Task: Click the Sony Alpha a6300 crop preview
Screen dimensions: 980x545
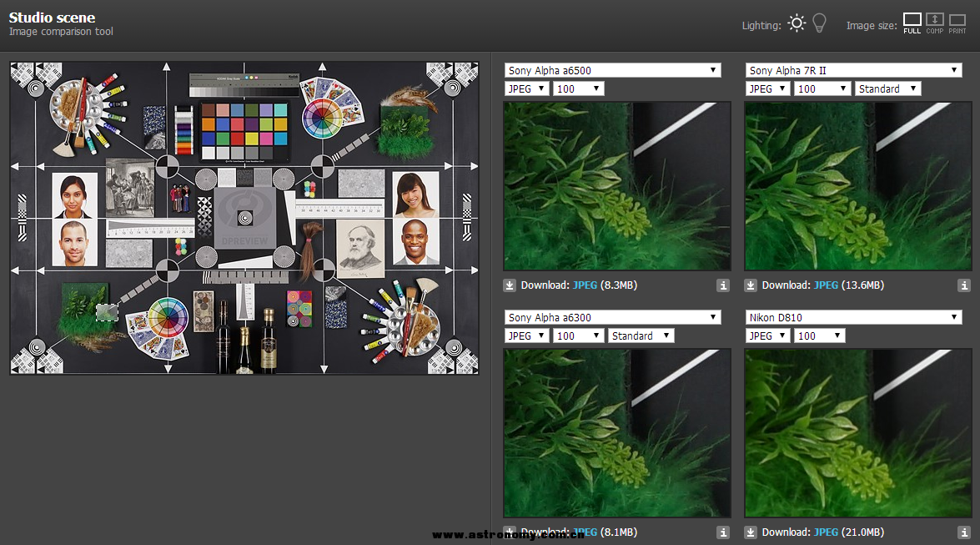Action: [617, 433]
